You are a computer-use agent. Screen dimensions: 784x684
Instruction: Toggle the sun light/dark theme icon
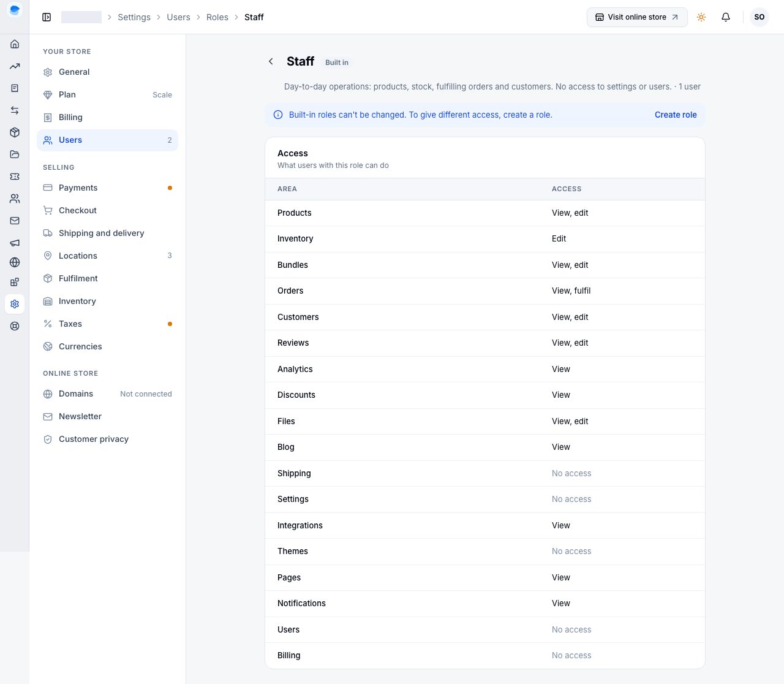click(701, 17)
